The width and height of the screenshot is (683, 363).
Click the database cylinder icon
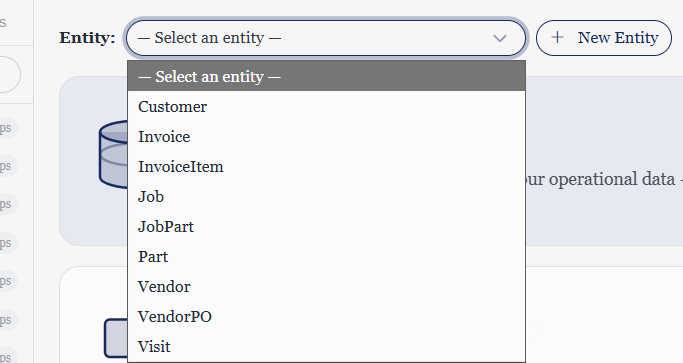[113, 154]
